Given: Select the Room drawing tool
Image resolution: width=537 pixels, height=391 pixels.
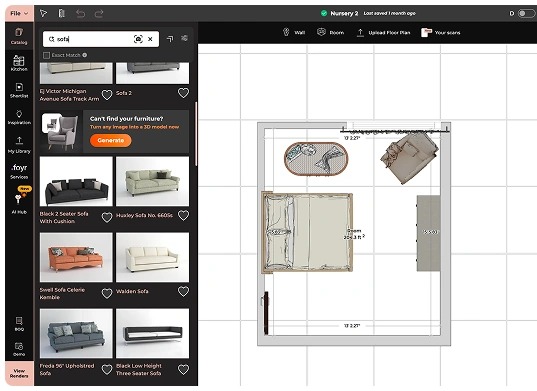Looking at the screenshot, I should click(x=330, y=33).
